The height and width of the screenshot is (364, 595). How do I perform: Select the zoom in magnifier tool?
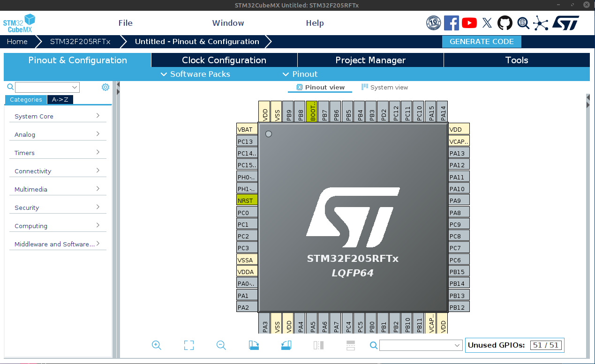click(157, 345)
